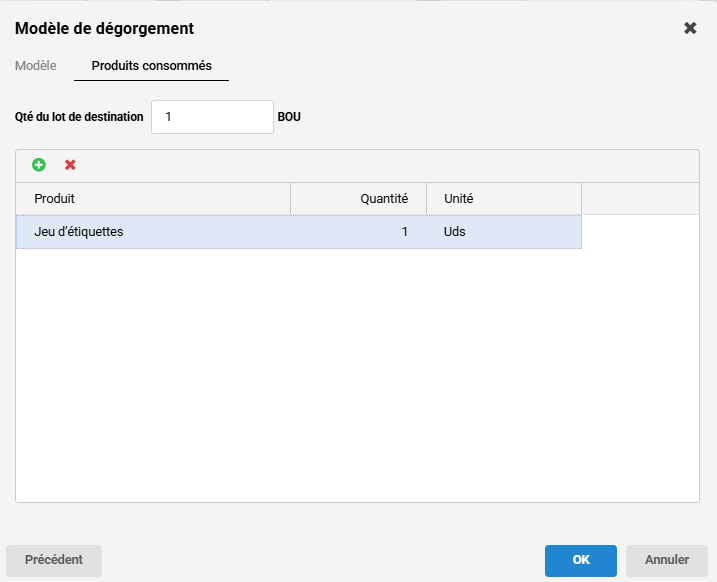Select the Produits consommés tab
The height and width of the screenshot is (582, 717).
pyautogui.click(x=151, y=66)
